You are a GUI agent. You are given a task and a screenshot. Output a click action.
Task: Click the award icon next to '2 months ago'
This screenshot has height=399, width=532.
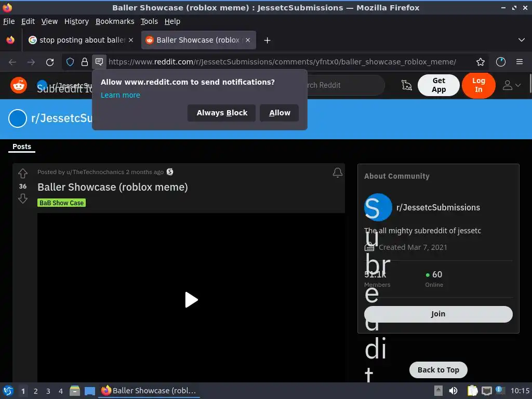click(170, 172)
